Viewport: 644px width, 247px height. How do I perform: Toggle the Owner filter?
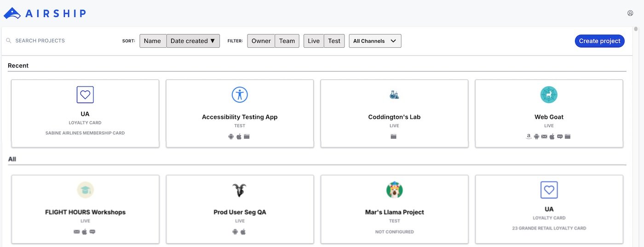tap(261, 41)
